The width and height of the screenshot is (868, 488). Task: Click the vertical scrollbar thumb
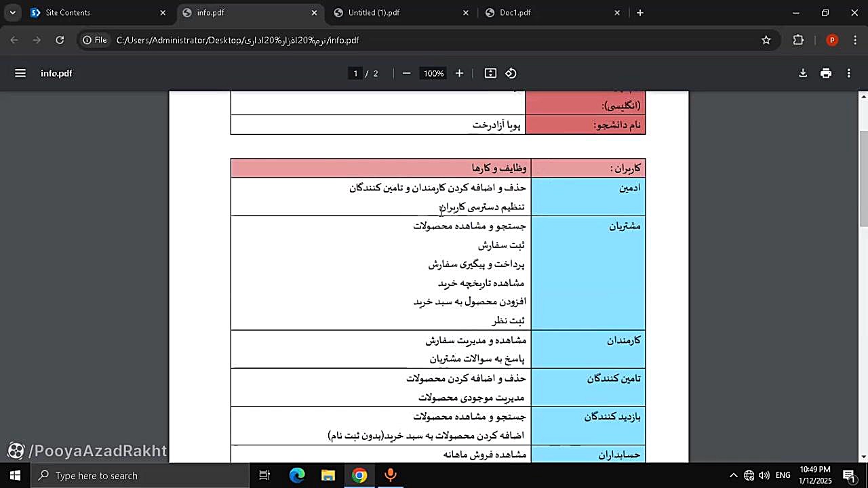863,178
